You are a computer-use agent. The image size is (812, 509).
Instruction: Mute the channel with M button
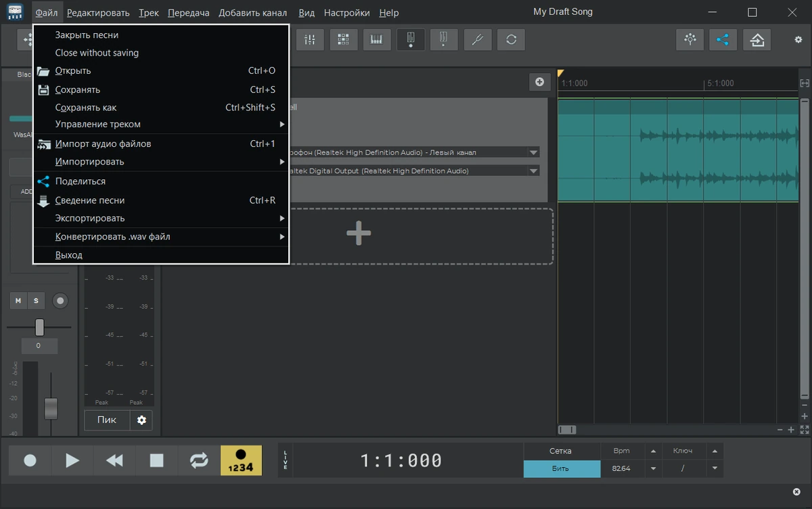[18, 301]
